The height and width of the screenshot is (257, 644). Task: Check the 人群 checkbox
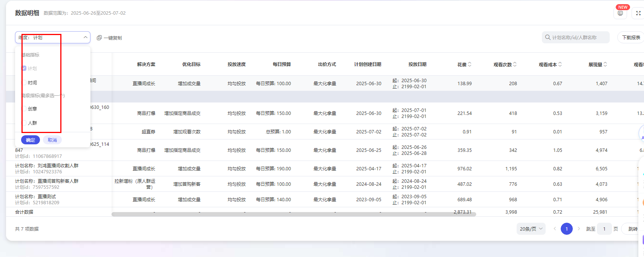(x=24, y=123)
